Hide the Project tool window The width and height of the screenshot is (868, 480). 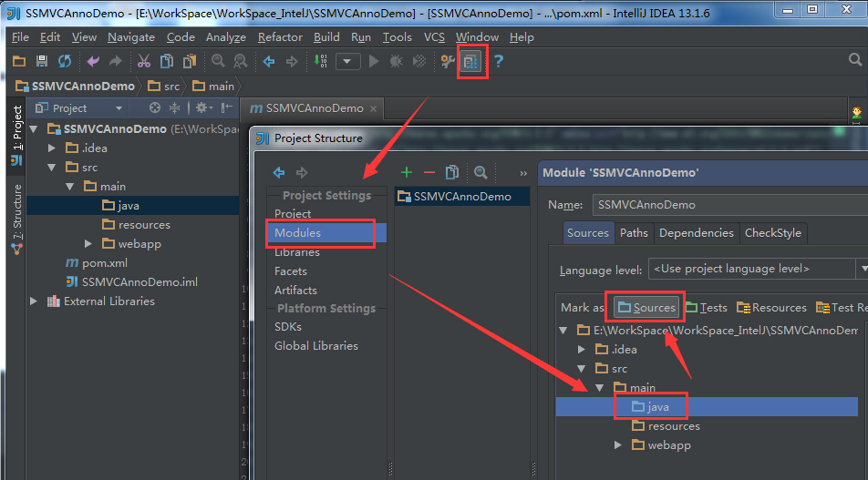[x=226, y=107]
